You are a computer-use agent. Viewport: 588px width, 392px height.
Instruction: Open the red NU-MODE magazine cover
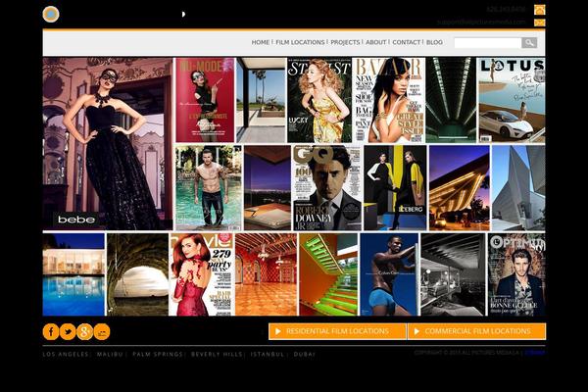click(205, 100)
